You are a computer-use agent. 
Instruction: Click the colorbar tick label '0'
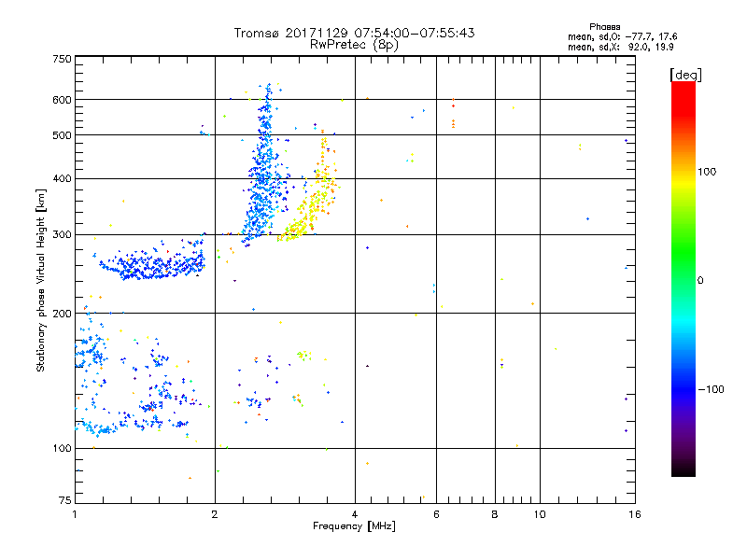pyautogui.click(x=700, y=281)
